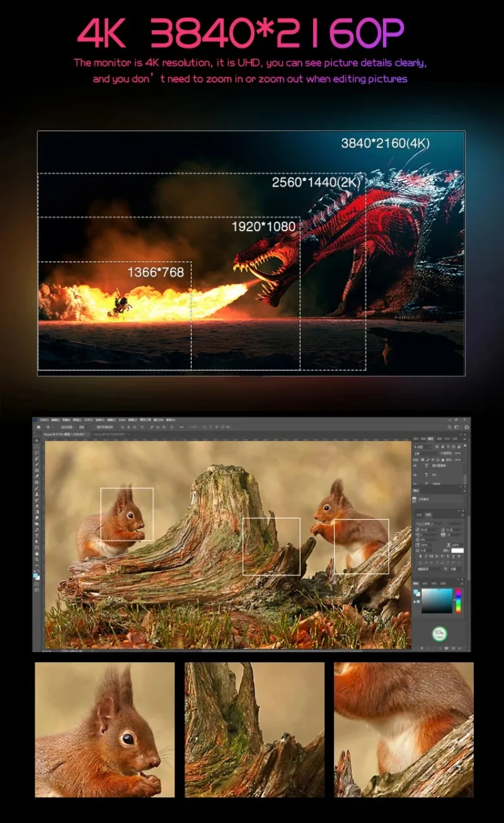
Task: Click the green 63% circular badge
Action: [x=440, y=633]
